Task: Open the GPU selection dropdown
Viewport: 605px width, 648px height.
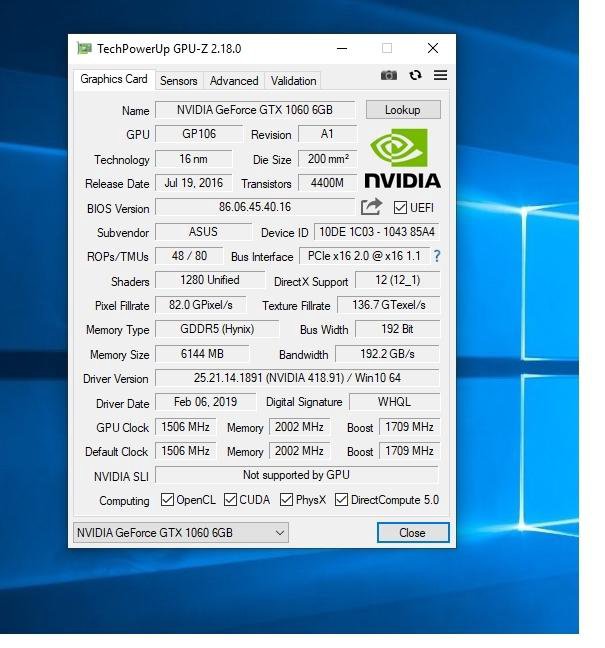Action: 180,533
